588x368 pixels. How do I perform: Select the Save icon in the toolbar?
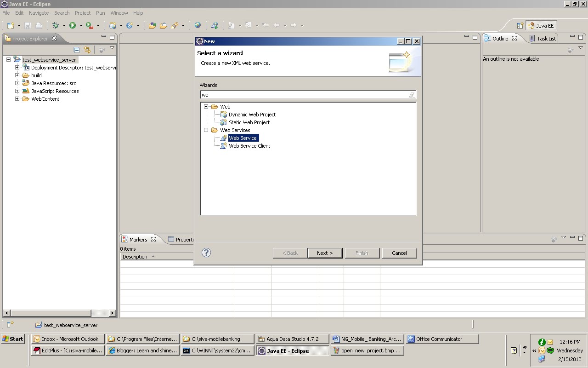pyautogui.click(x=28, y=25)
